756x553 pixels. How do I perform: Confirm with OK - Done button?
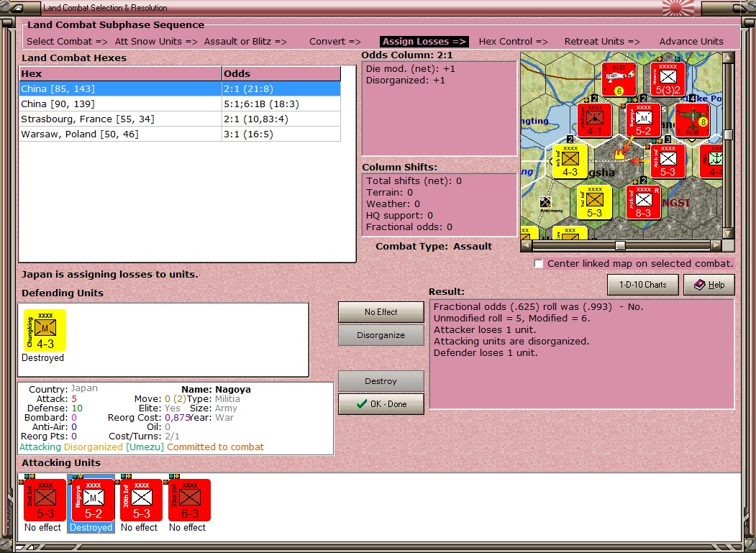click(x=381, y=404)
